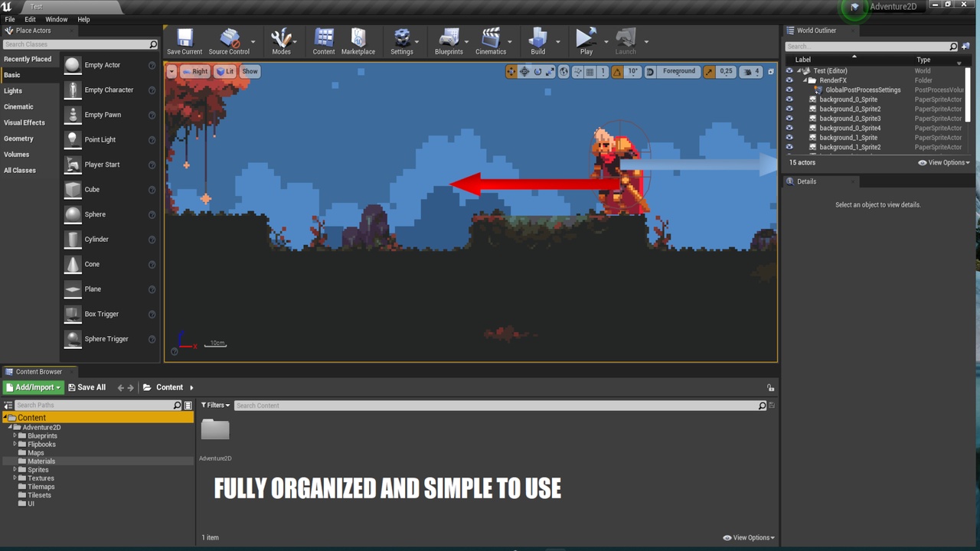
Task: Click the Show button in viewport
Action: coord(250,72)
